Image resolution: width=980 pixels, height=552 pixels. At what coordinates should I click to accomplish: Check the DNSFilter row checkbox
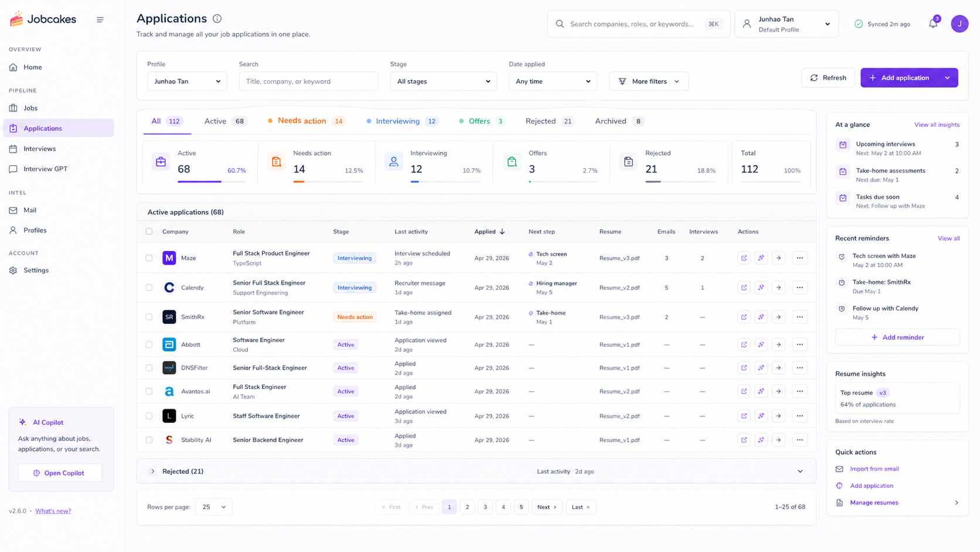click(149, 368)
